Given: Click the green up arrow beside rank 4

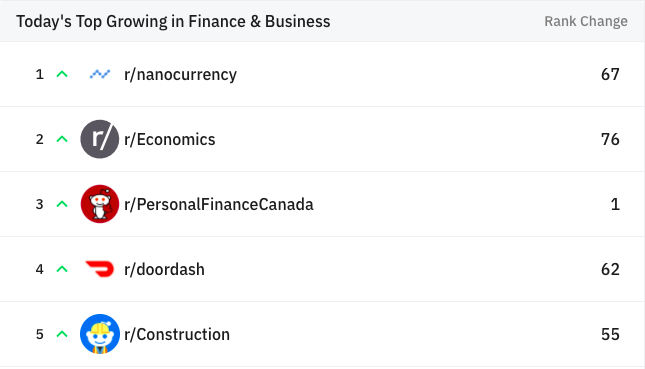Looking at the screenshot, I should [x=62, y=269].
